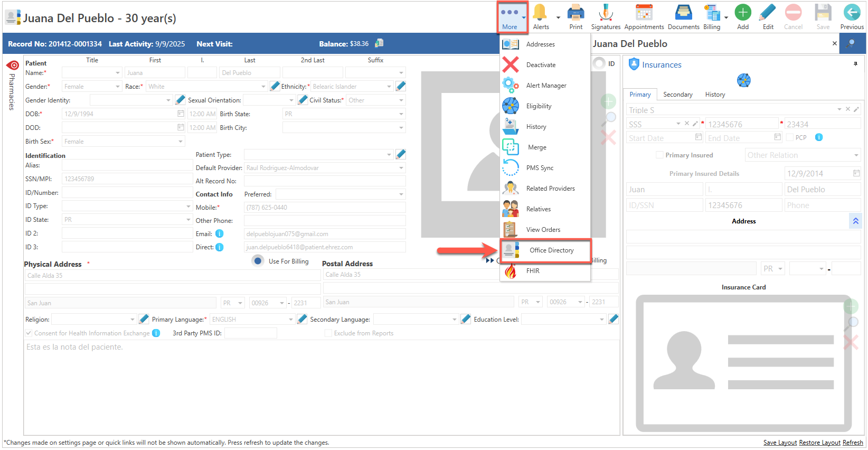This screenshot has height=450, width=868.
Task: Click the balance statement icon
Action: (379, 43)
